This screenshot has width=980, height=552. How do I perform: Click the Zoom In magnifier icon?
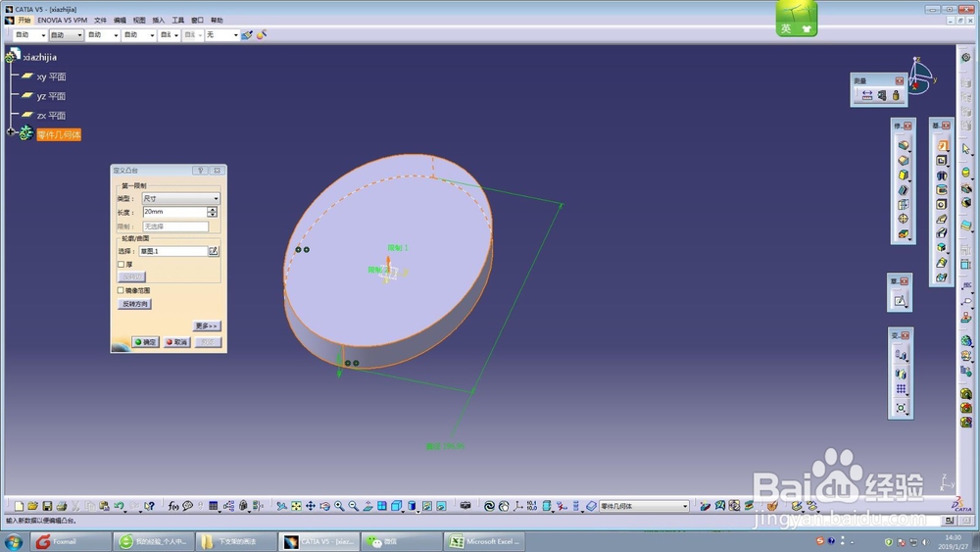pyautogui.click(x=339, y=506)
